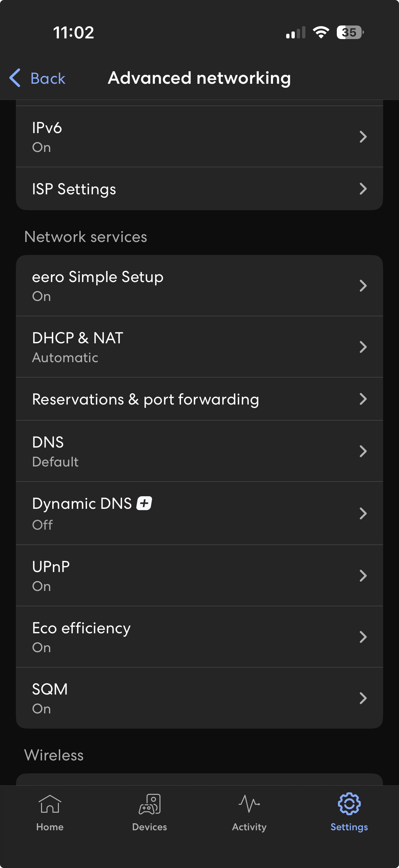Tap the cellular signal strength bars
This screenshot has width=399, height=868.
click(296, 33)
